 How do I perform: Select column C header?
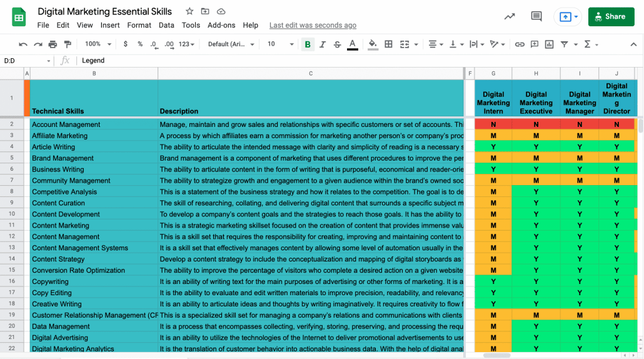click(x=311, y=74)
